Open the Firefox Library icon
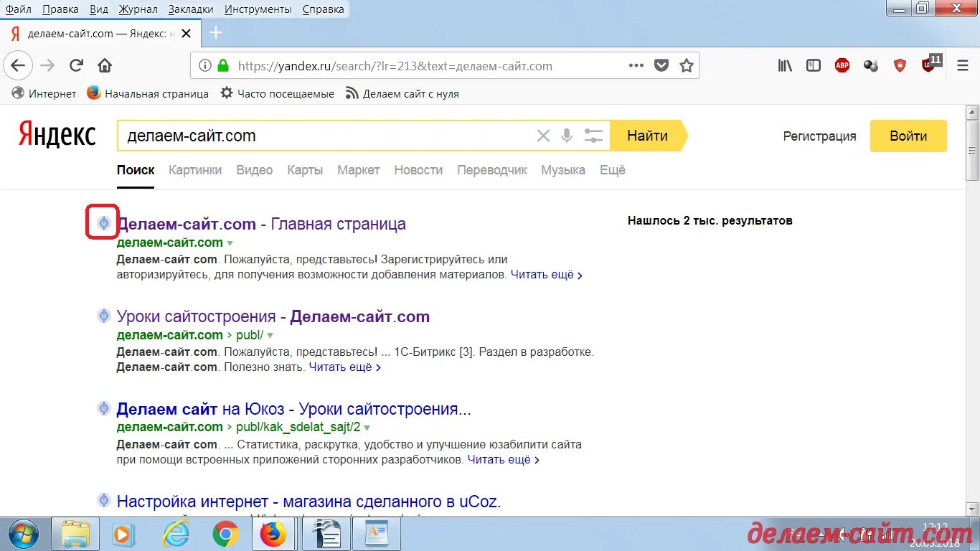Viewport: 980px width, 551px height. point(786,66)
